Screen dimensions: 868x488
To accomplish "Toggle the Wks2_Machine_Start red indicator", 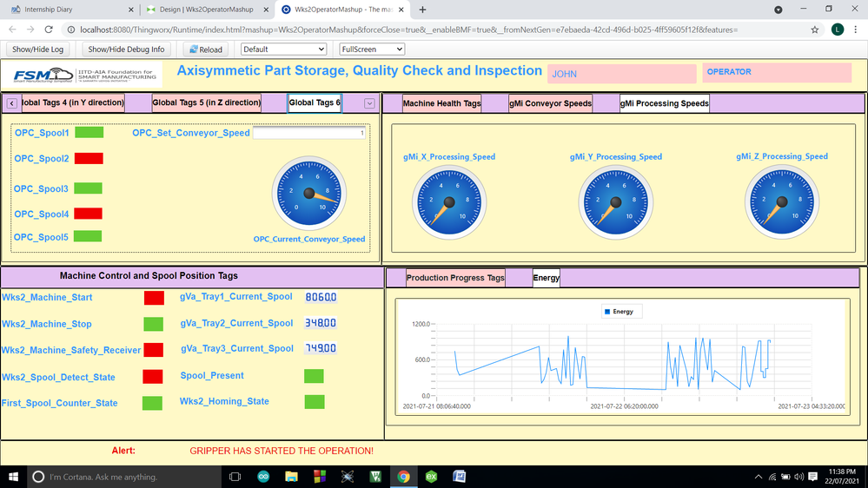I will pos(154,298).
